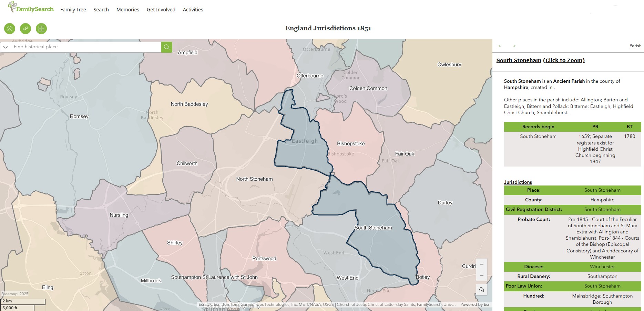Click the South Stoneham (Click to Zoom) link
644x311 pixels.
(540, 60)
